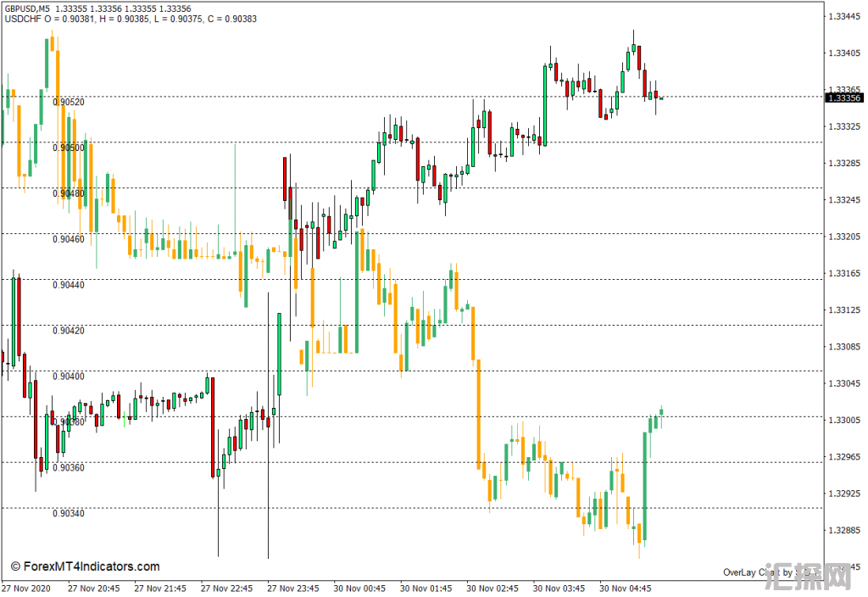
Task: Click the 1.32885 price axis label
Action: coord(843,531)
